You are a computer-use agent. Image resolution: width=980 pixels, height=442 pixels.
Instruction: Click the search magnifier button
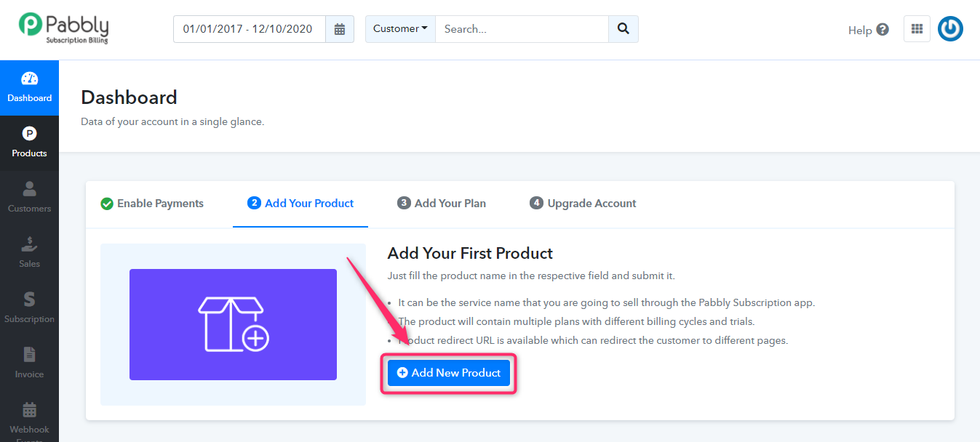click(x=623, y=29)
